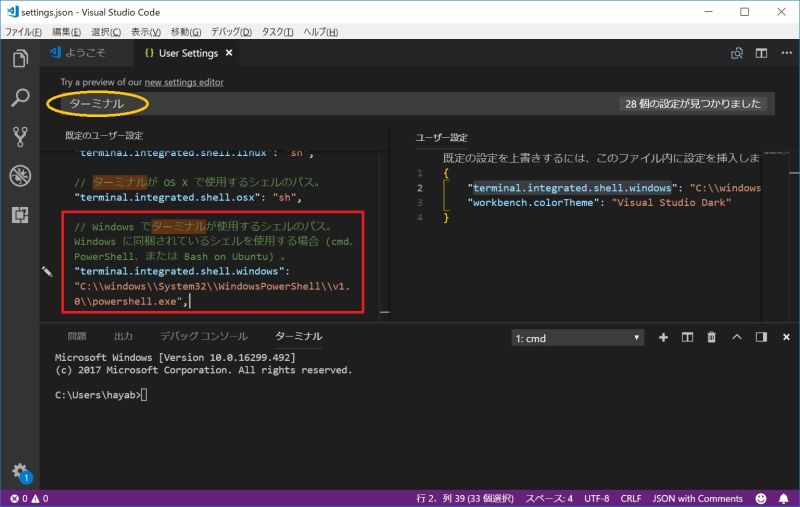Open the 選択(C) menu
The image size is (800, 507).
coord(106,32)
